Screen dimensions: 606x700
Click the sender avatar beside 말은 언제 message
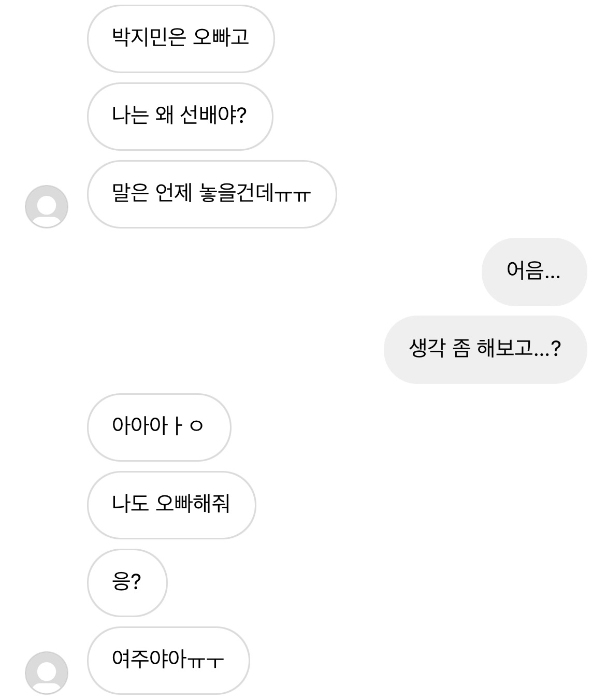47,206
